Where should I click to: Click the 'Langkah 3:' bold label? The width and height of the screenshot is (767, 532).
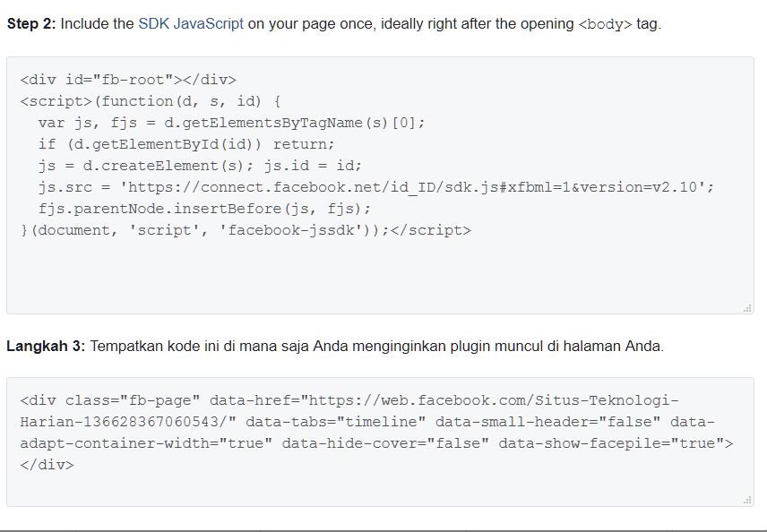(46, 346)
